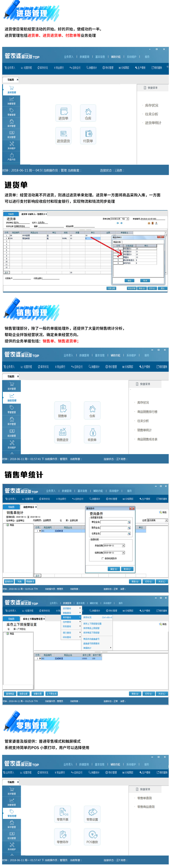Tick the 保存时间条件 checkbox
This screenshot has width=171, height=868.
pyautogui.click(x=102, y=558)
